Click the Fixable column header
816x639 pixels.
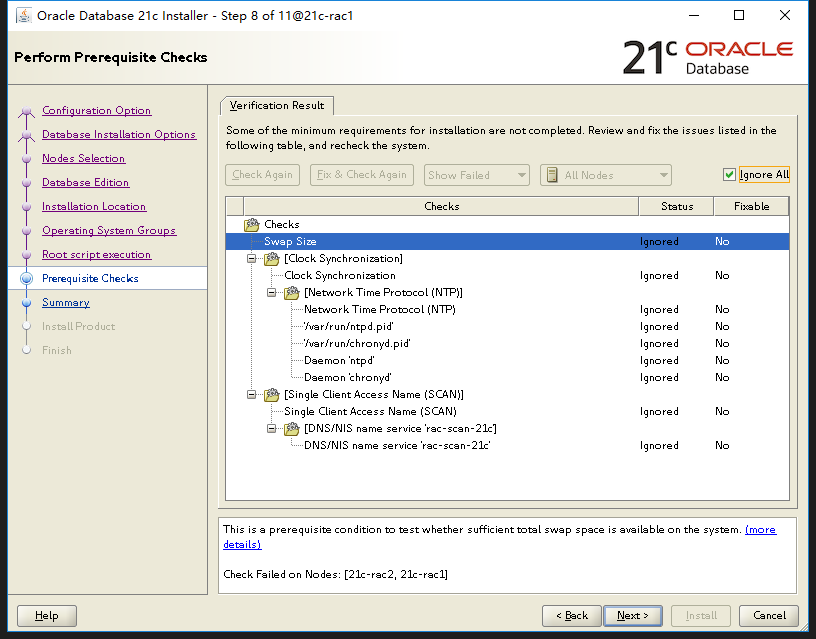click(751, 206)
